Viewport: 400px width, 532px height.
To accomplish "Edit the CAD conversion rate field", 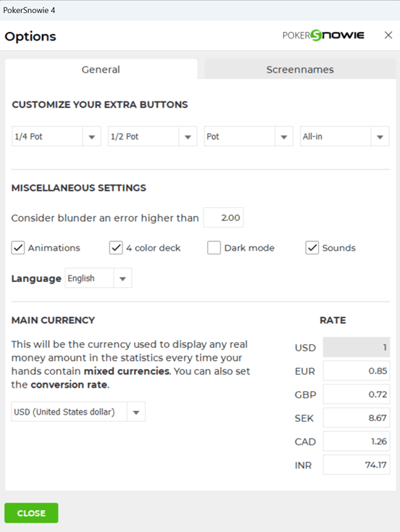I will point(357,441).
